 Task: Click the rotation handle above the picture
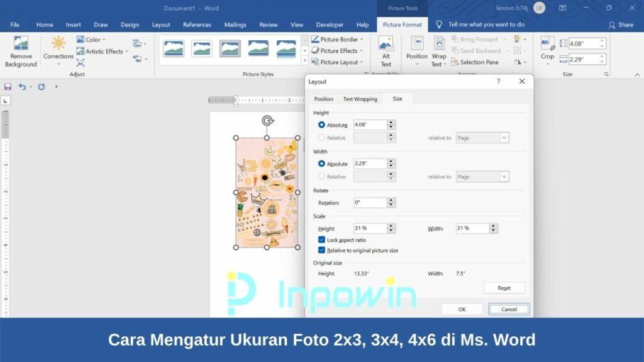pyautogui.click(x=268, y=121)
